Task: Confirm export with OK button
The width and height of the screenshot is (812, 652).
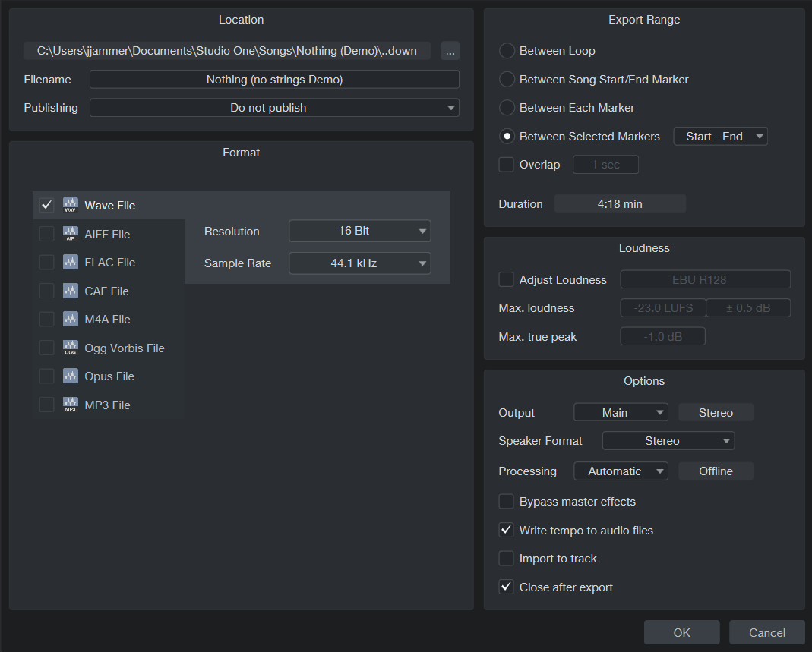Action: point(681,632)
